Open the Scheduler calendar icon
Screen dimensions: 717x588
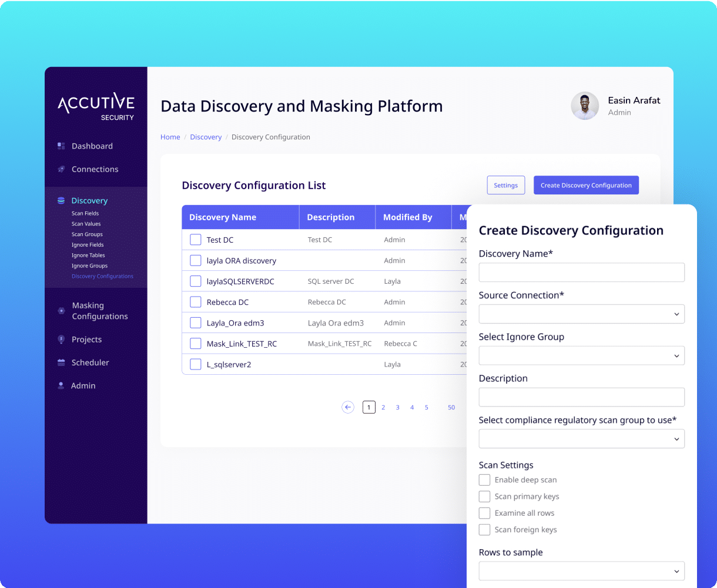[x=61, y=362]
